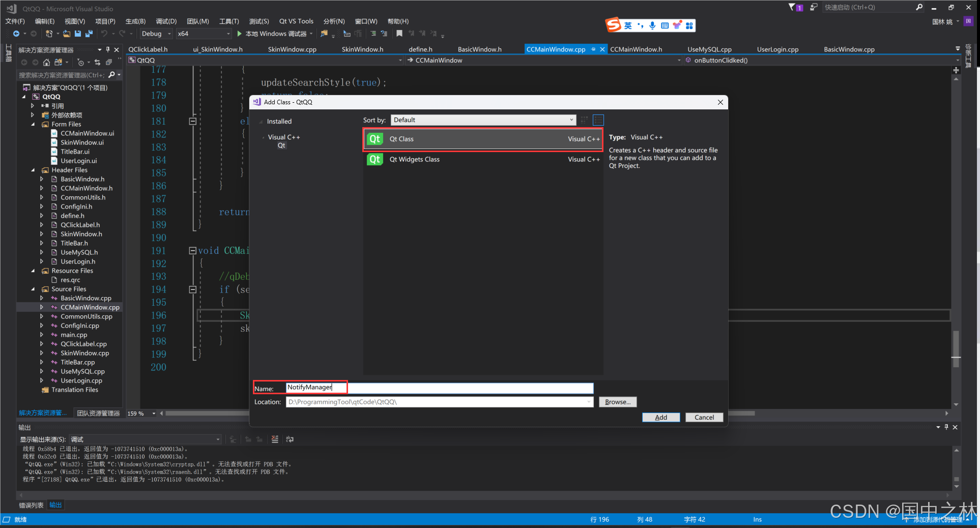Open the Debug configuration dropdown
This screenshot has width=980, height=528.
[x=156, y=34]
